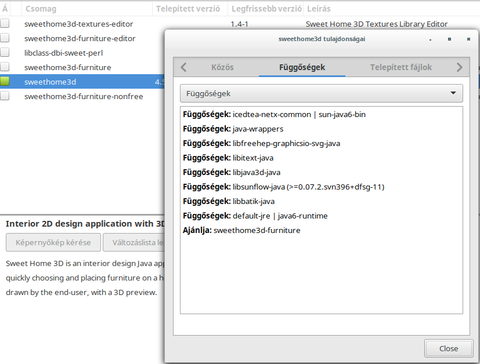This screenshot has height=364, width=480.
Task: Click the right arrow of tab strip
Action: tap(459, 67)
